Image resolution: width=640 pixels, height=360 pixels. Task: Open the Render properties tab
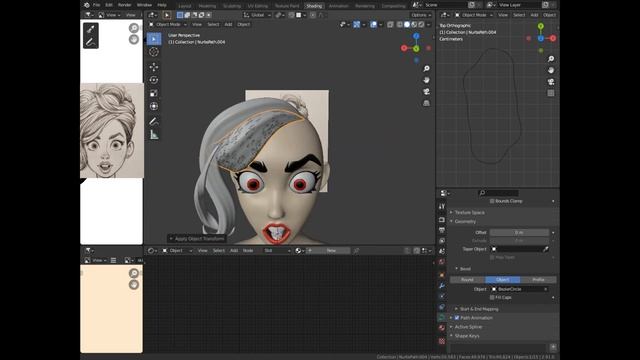click(x=442, y=220)
